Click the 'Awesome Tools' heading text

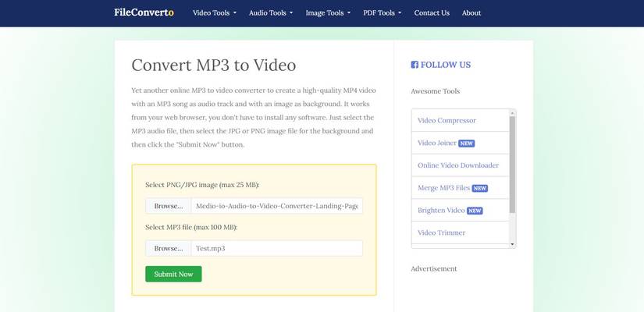436,91
